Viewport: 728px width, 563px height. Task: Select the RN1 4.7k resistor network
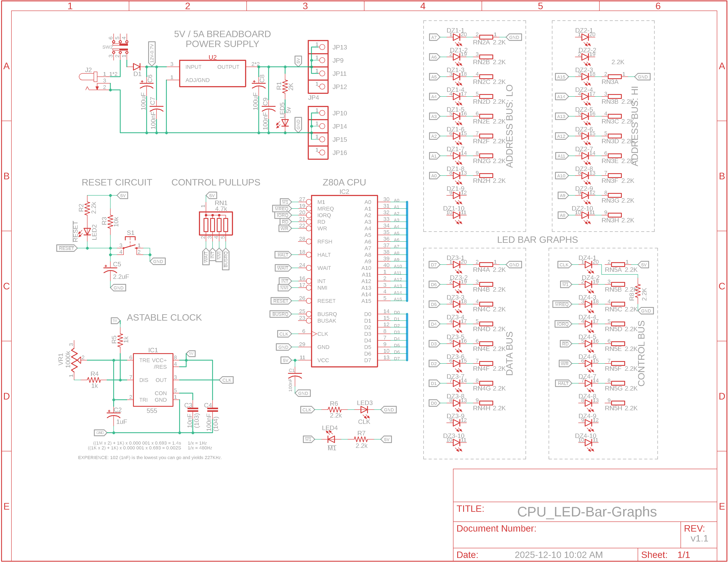pos(216,224)
